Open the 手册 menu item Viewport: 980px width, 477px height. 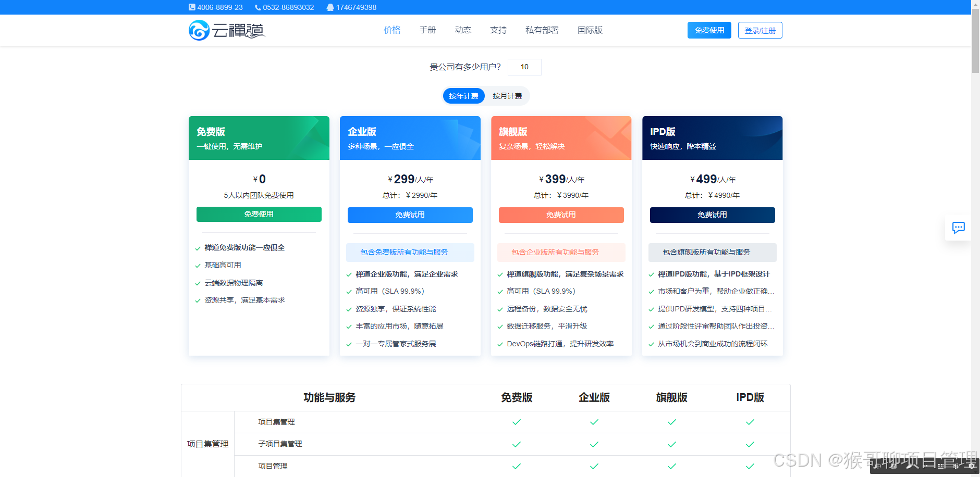(x=427, y=30)
